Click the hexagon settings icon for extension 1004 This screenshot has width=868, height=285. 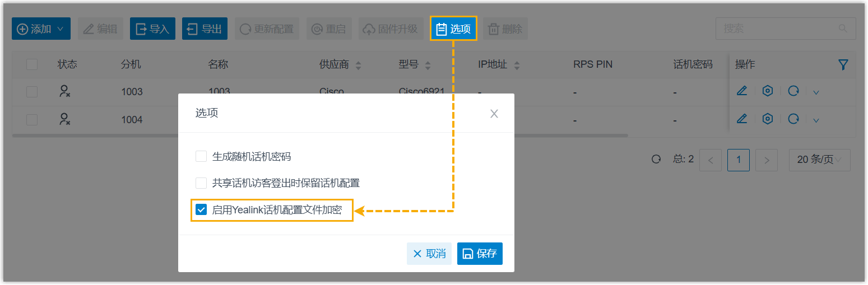(x=768, y=119)
